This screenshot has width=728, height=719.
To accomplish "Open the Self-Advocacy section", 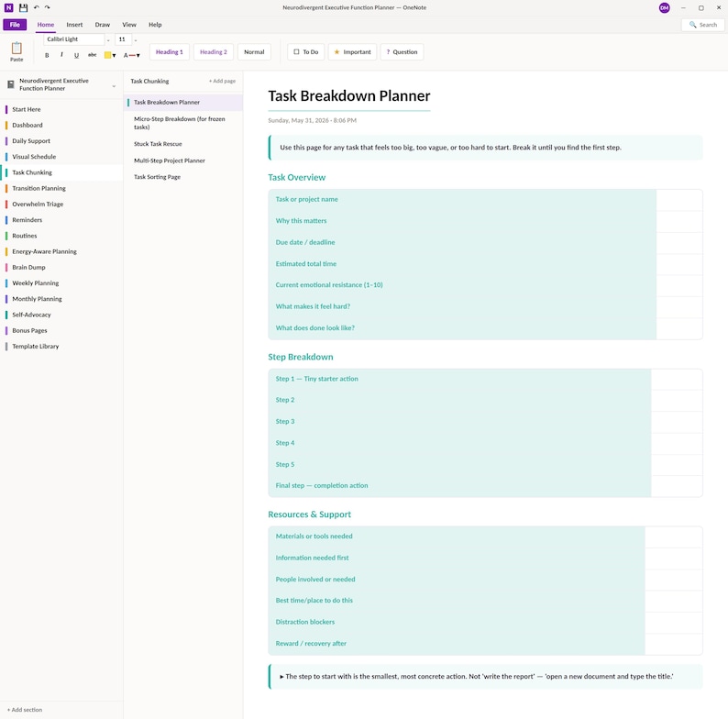I will point(61,315).
